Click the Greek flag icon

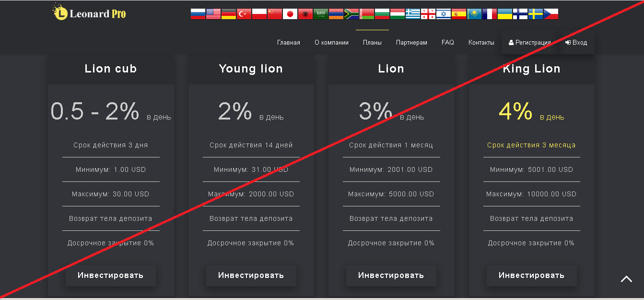pyautogui.click(x=413, y=14)
